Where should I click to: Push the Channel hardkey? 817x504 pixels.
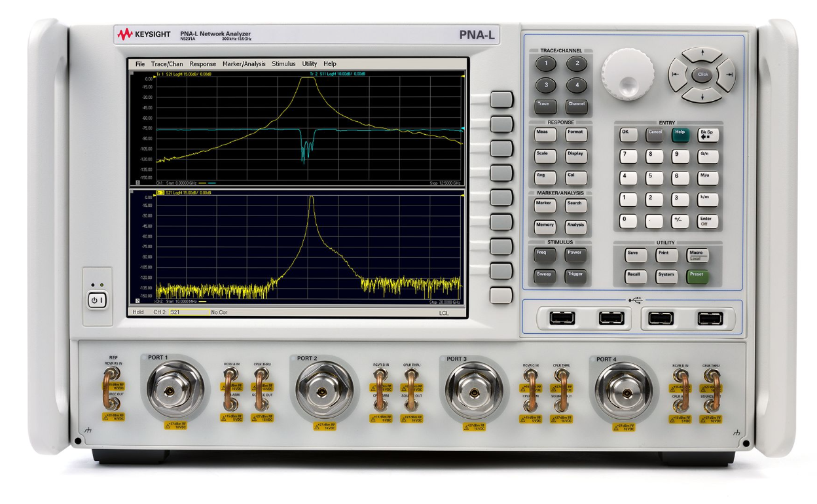577,106
